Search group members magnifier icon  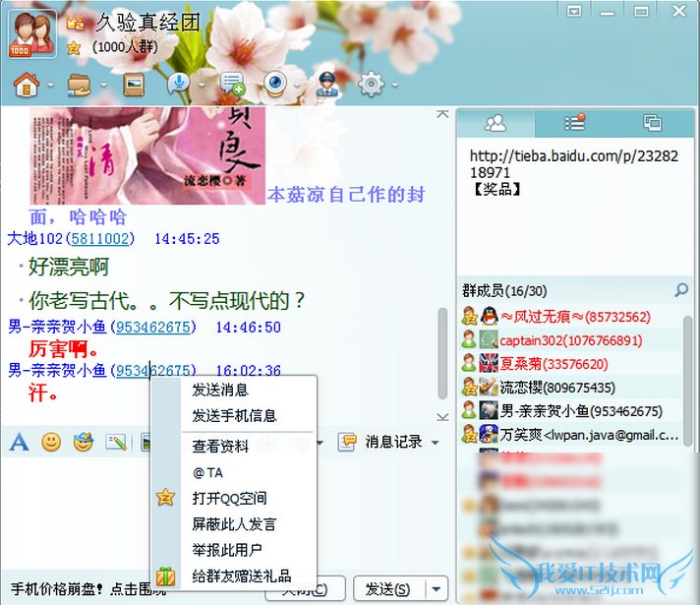click(681, 290)
